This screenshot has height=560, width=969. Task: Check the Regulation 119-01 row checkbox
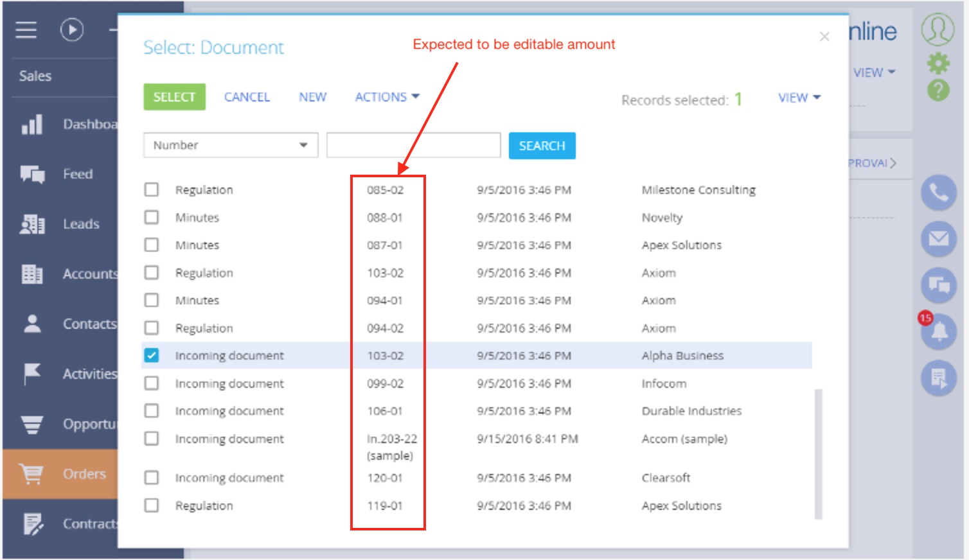[152, 505]
